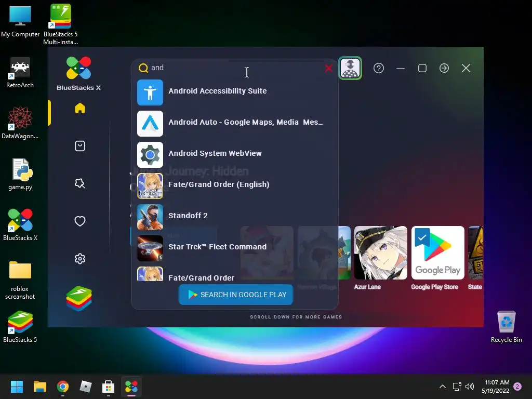Open File Explorer from taskbar

click(x=39, y=387)
